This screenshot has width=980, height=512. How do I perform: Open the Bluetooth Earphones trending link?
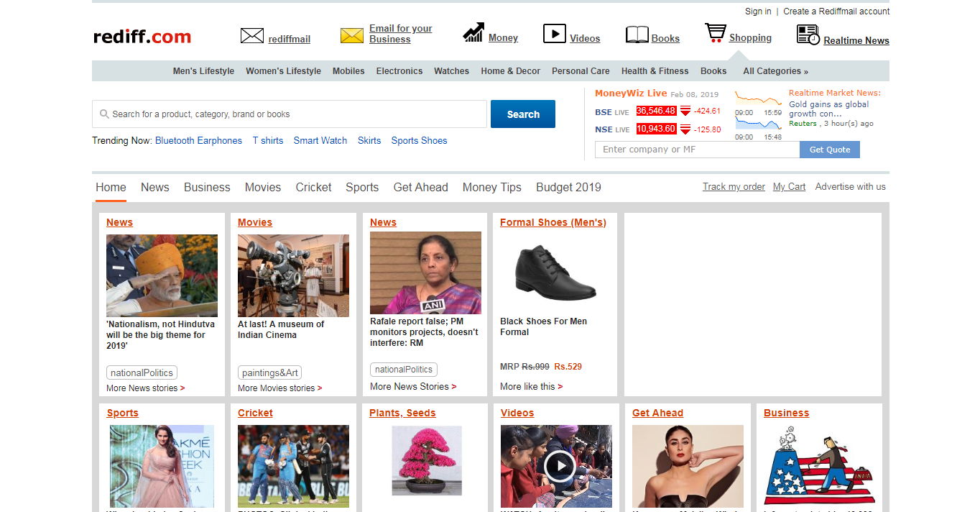[x=198, y=141]
